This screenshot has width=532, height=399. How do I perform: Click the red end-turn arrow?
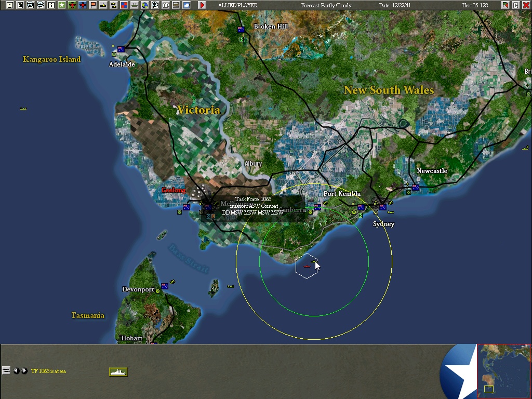[x=202, y=5]
